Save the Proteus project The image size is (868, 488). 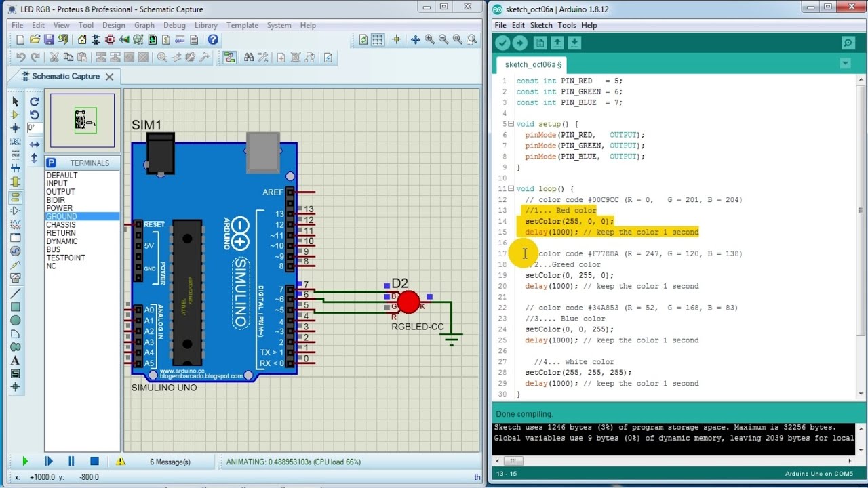pos(50,40)
